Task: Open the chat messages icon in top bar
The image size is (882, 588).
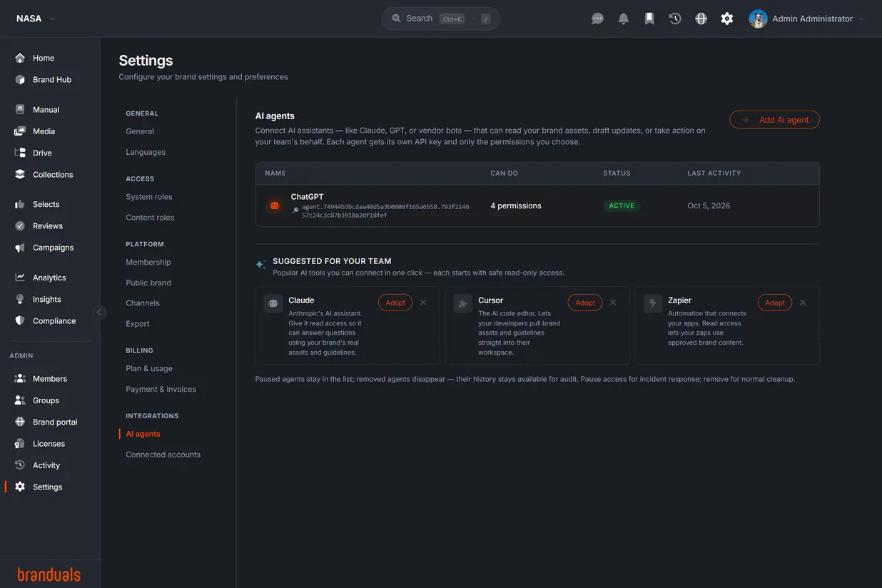Action: (598, 19)
